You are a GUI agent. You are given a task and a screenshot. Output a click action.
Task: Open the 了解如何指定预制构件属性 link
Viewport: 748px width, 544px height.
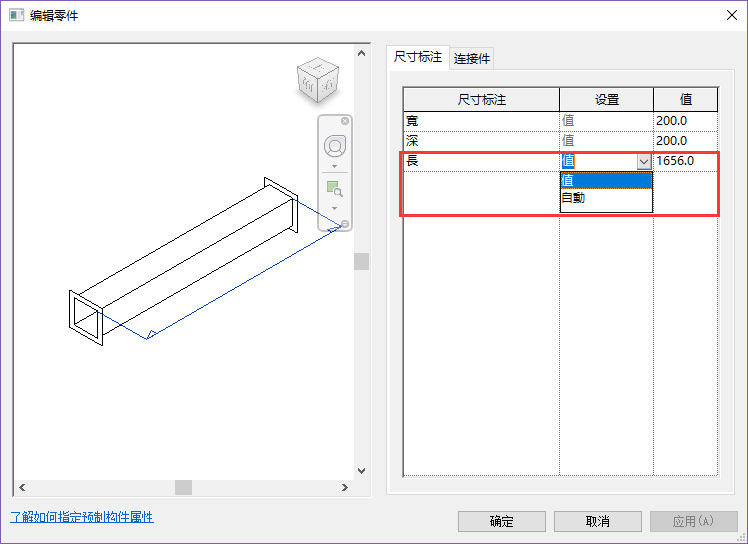[82, 517]
